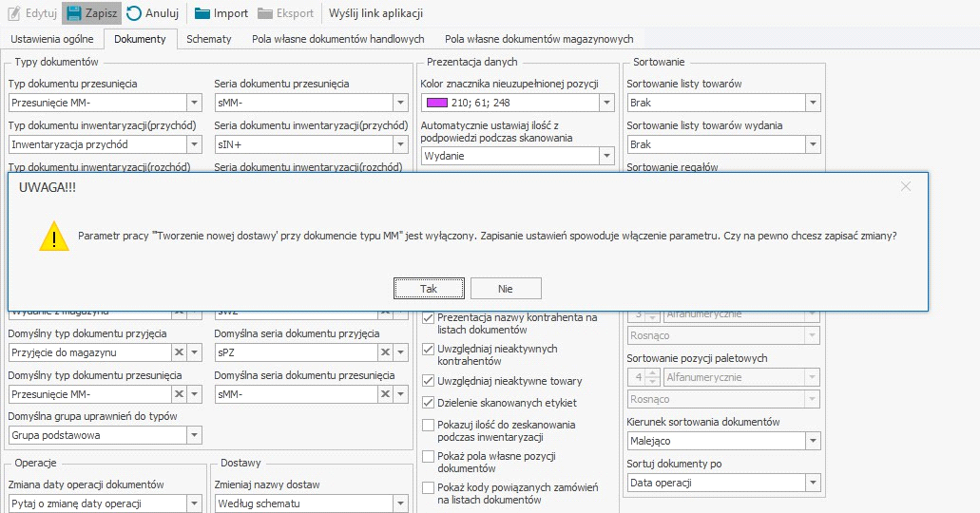Clear the sPZ series field with X

[x=385, y=352]
